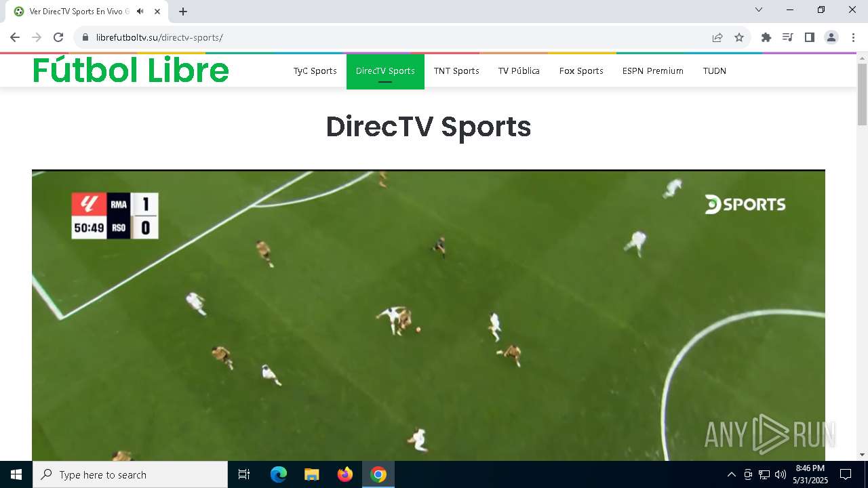868x488 pixels.
Task: Close the DirecTV Sports tab
Action: pyautogui.click(x=158, y=12)
